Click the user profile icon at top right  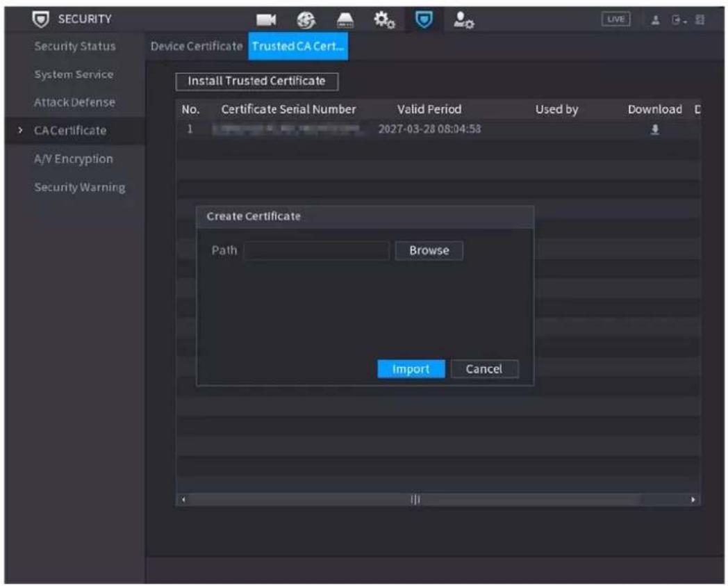point(655,19)
